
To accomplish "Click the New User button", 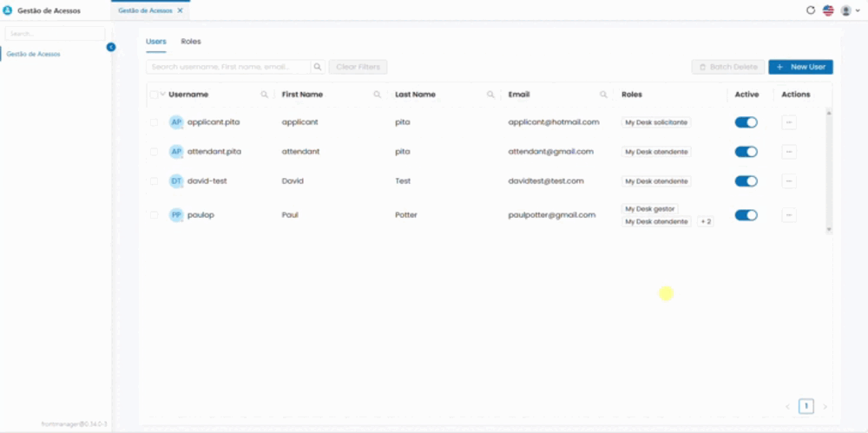I will coord(800,67).
